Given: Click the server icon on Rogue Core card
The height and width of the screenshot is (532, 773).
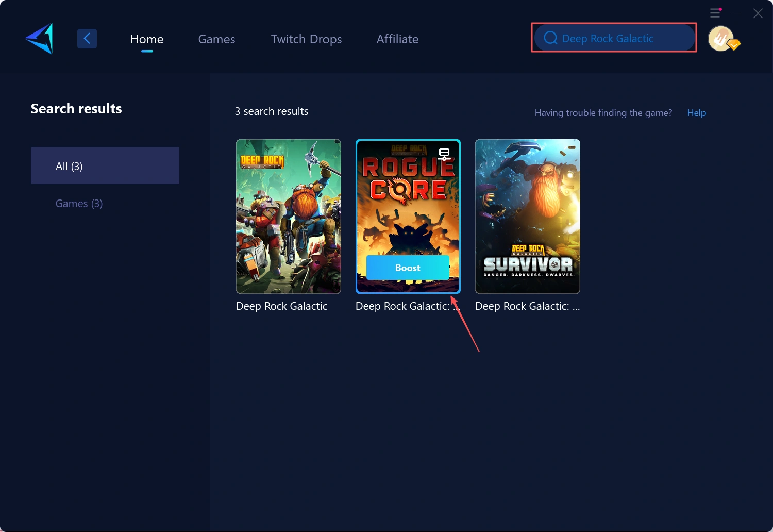Looking at the screenshot, I should coord(444,154).
